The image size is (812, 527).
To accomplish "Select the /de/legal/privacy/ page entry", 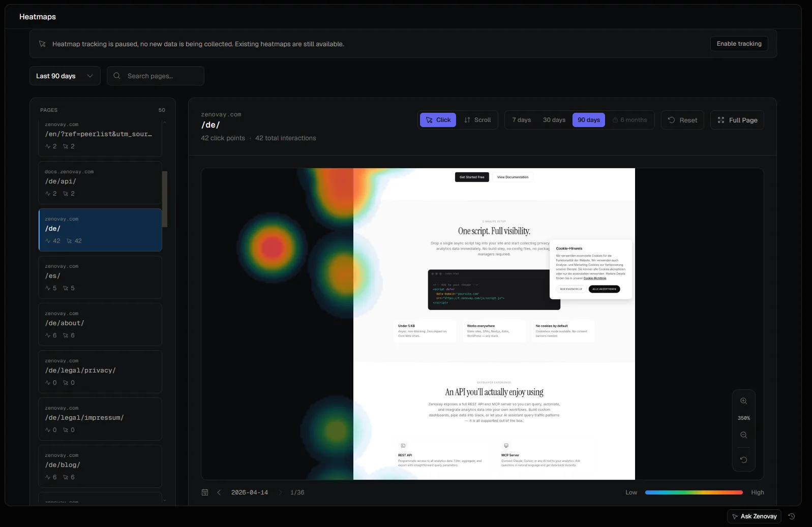I will tap(100, 371).
